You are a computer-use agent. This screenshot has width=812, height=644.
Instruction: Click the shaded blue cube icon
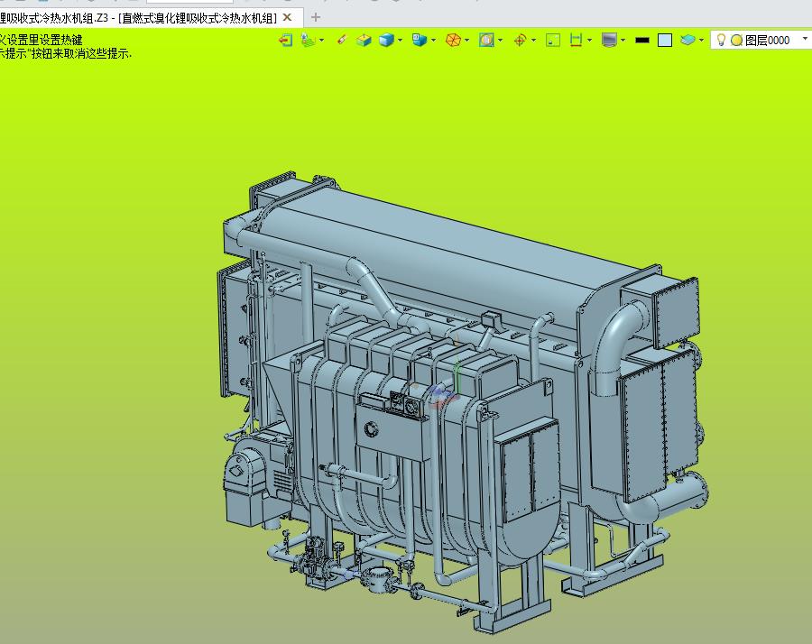(386, 40)
